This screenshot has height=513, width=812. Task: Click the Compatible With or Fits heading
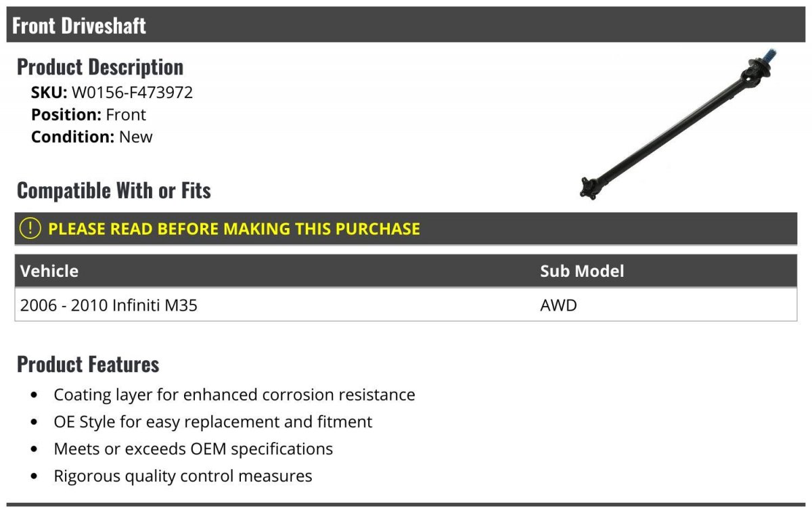coord(114,191)
